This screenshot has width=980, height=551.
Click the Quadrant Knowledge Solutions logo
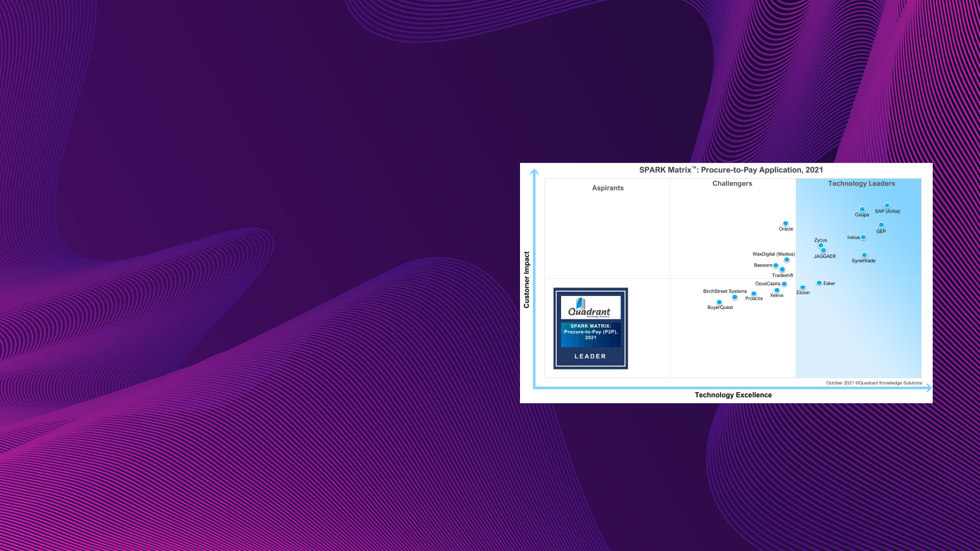click(x=590, y=308)
